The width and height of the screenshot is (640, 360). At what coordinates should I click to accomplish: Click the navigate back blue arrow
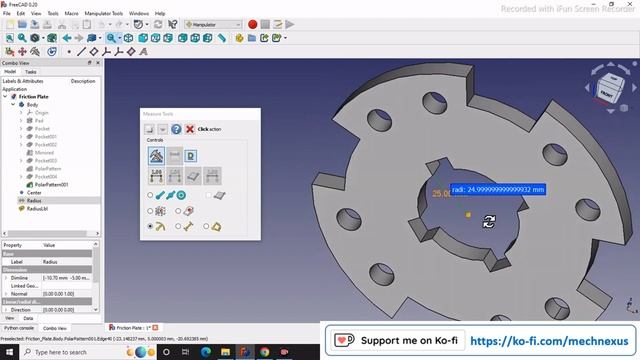[x=67, y=38]
